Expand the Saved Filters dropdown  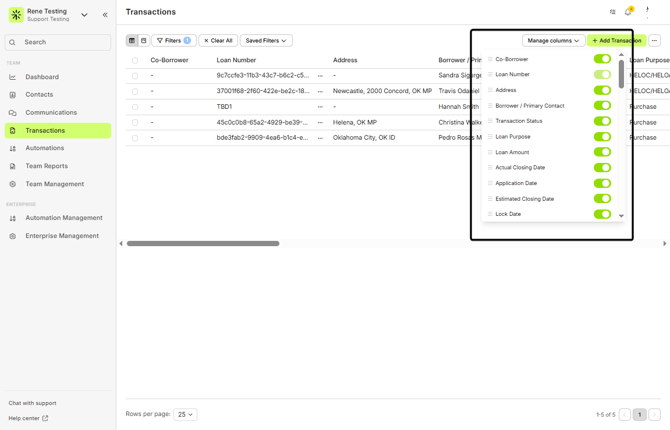click(266, 41)
